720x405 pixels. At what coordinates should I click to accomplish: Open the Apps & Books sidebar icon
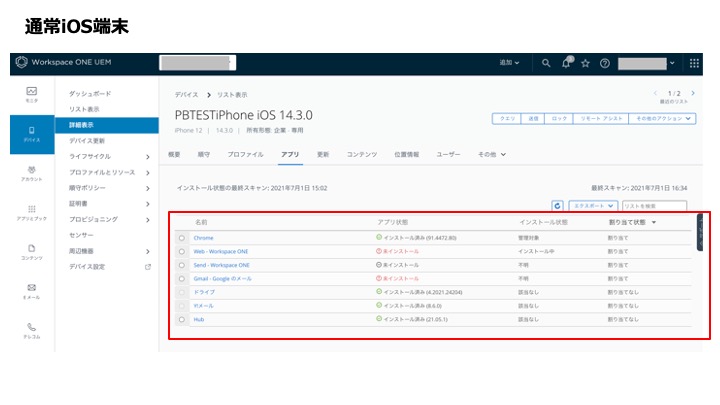32,213
